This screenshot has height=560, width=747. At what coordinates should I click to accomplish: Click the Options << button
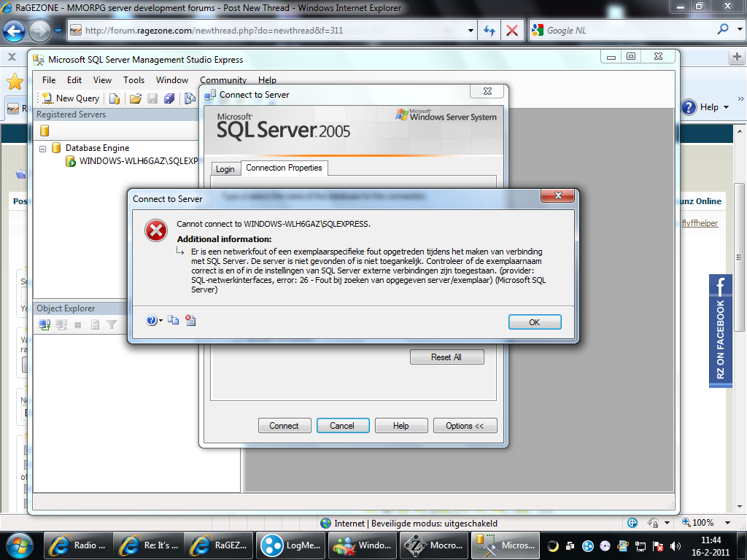pos(465,426)
